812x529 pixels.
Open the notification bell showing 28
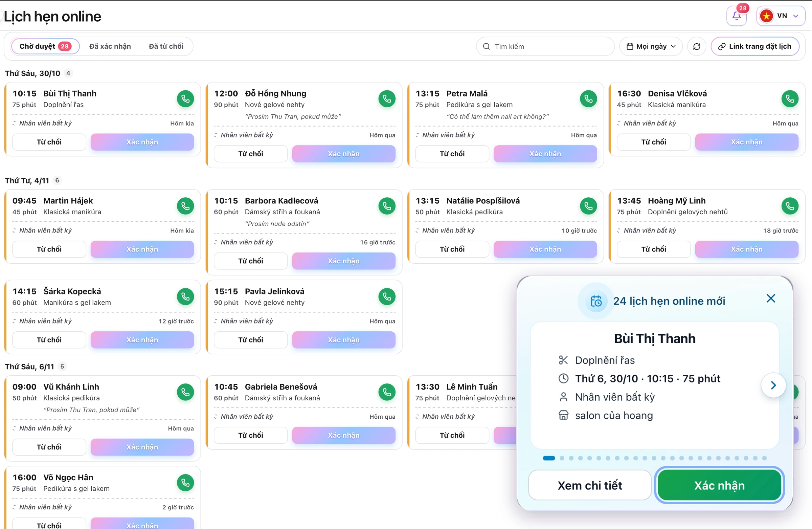coord(736,16)
